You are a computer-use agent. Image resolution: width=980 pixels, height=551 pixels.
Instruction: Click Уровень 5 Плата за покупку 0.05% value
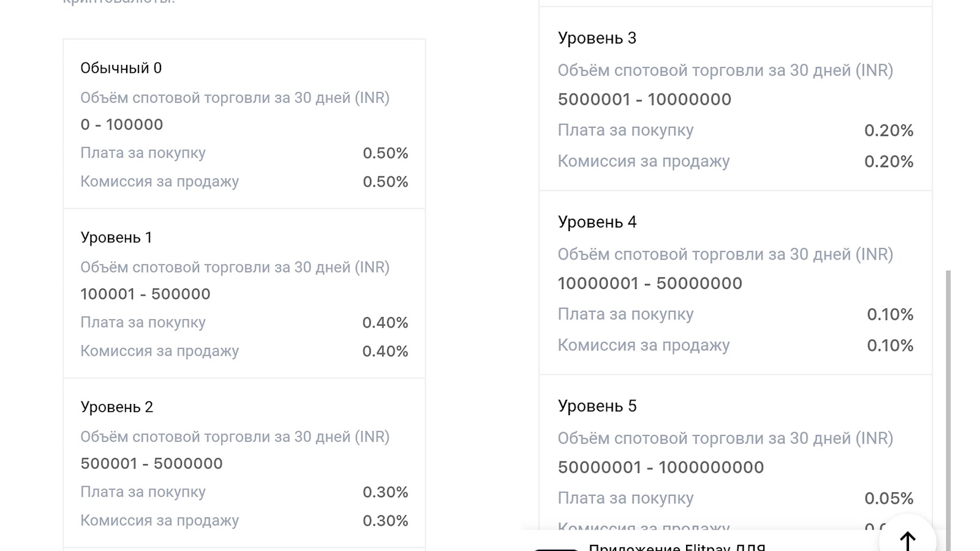pos(889,498)
